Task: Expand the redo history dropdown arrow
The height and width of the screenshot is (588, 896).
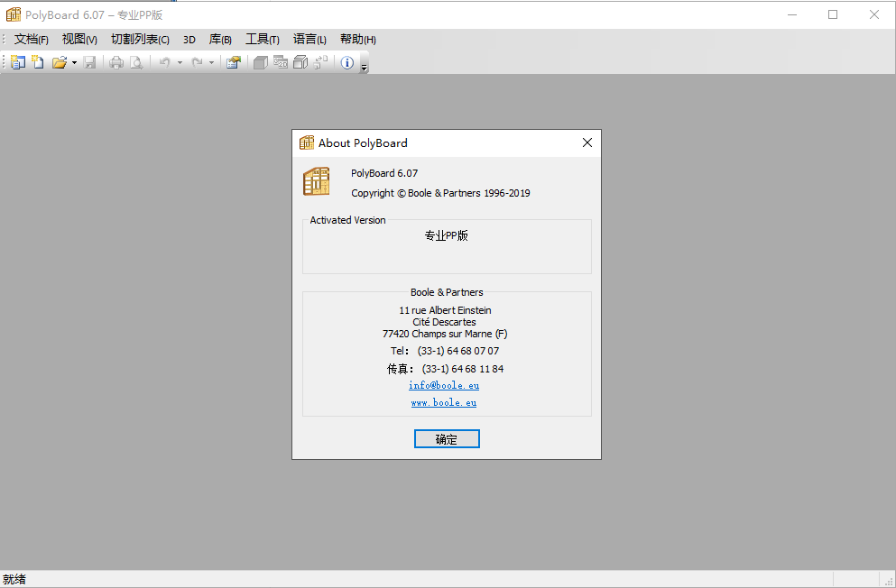Action: [211, 62]
